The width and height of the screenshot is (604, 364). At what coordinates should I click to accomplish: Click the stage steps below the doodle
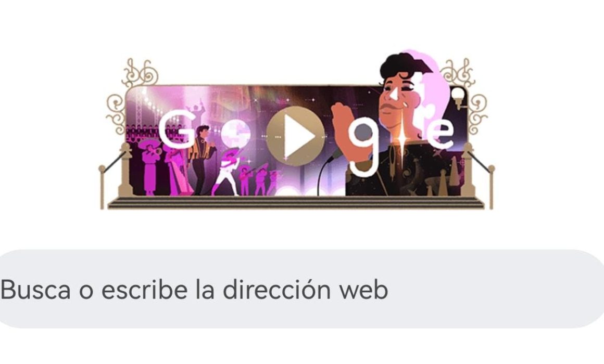coord(296,202)
